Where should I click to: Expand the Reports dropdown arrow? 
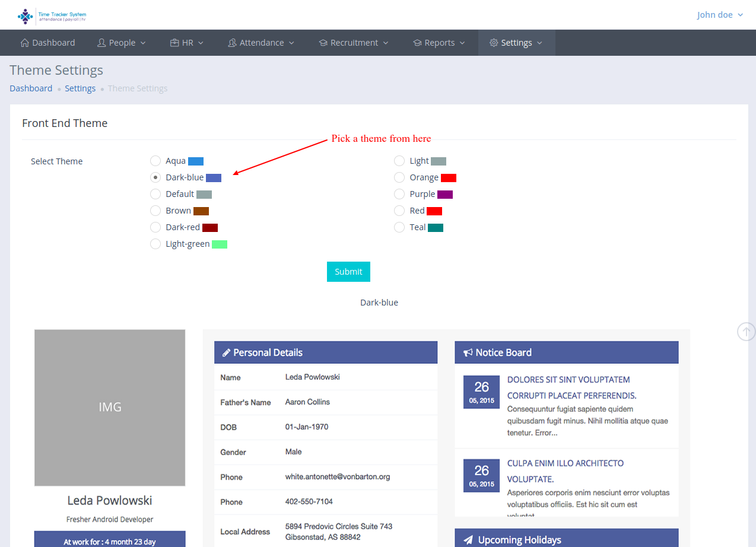[x=462, y=43]
